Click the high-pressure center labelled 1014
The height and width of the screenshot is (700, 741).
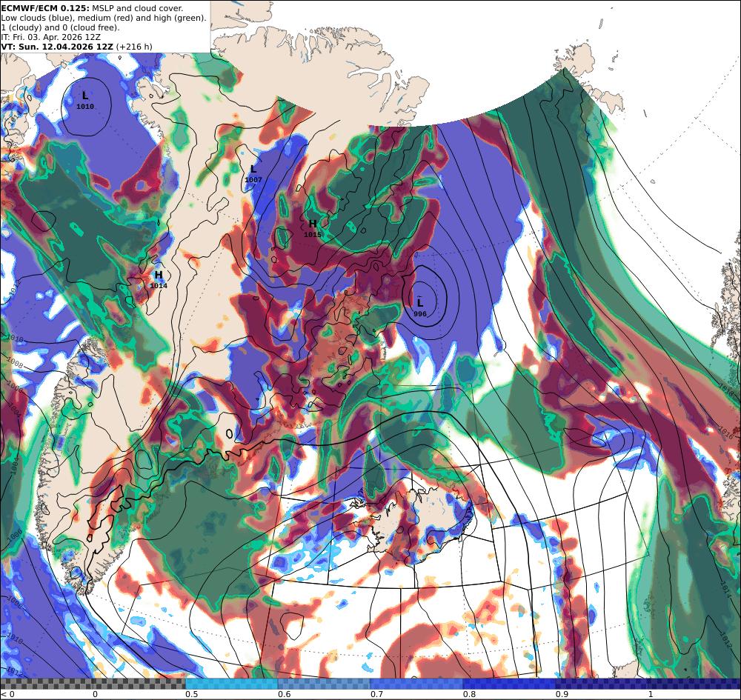tap(159, 279)
